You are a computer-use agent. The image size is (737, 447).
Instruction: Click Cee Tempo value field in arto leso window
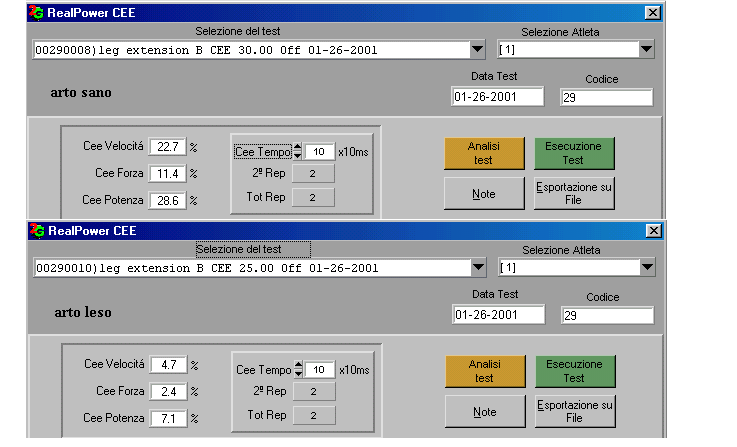coord(321,369)
